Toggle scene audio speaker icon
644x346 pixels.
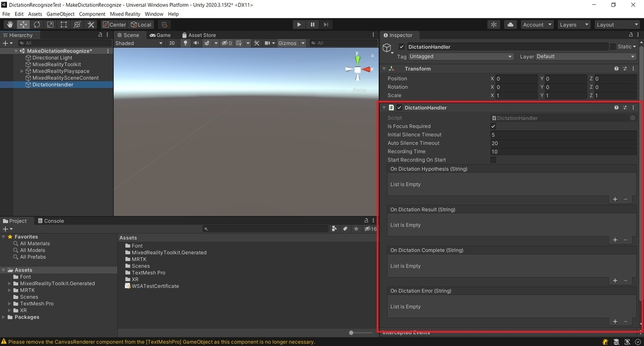196,43
